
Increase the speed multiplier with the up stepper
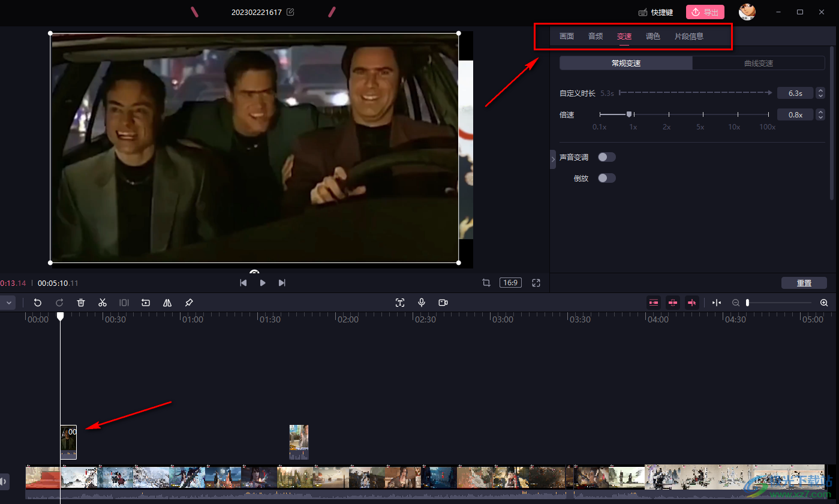pyautogui.click(x=821, y=112)
